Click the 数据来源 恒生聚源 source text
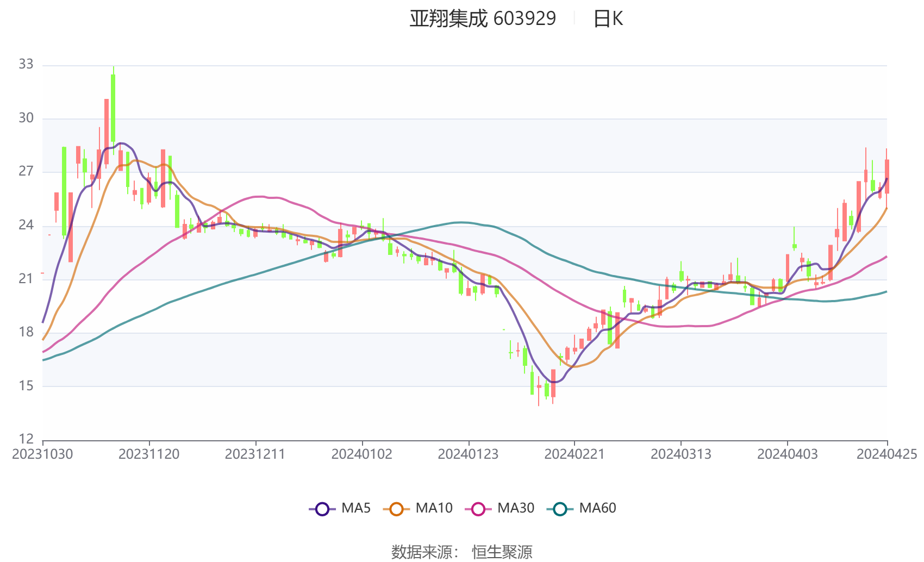Screen dimensions: 924x562 pos(462,552)
